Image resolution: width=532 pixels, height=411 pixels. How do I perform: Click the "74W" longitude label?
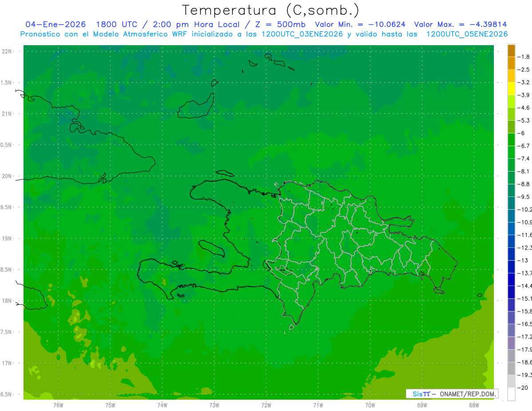pyautogui.click(x=162, y=405)
